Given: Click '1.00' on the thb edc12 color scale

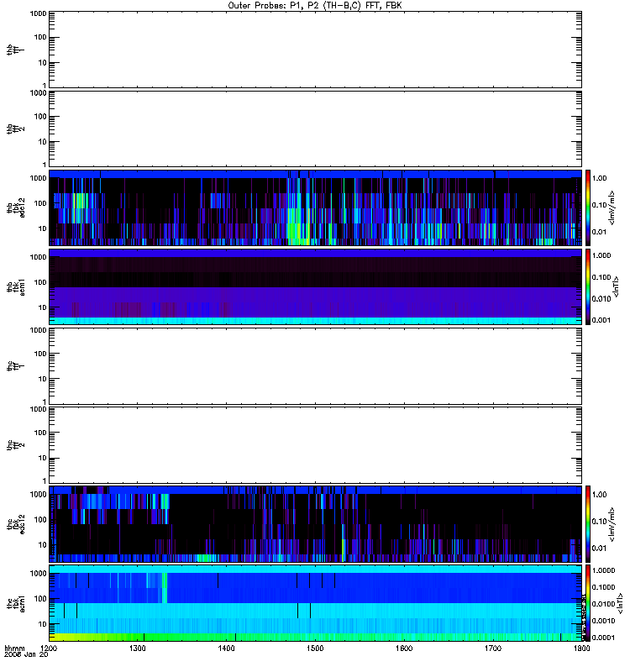Looking at the screenshot, I should pos(600,178).
